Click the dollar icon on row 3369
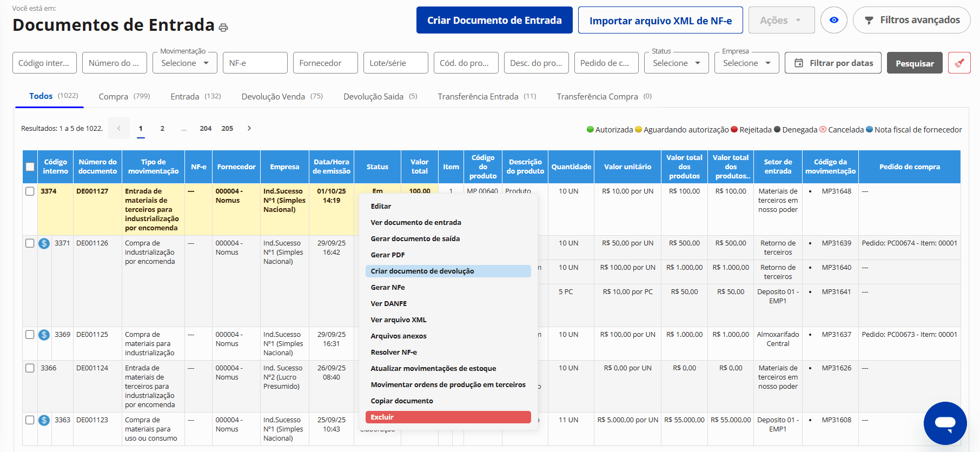980x452 pixels. (x=44, y=335)
